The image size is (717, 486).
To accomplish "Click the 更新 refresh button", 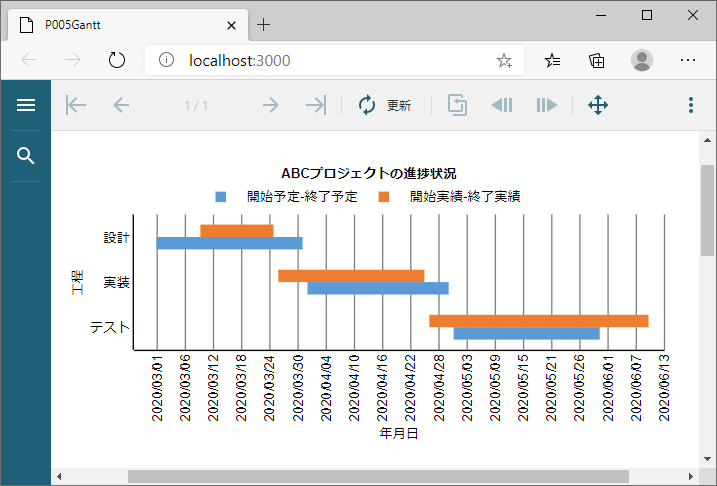I will click(x=385, y=105).
